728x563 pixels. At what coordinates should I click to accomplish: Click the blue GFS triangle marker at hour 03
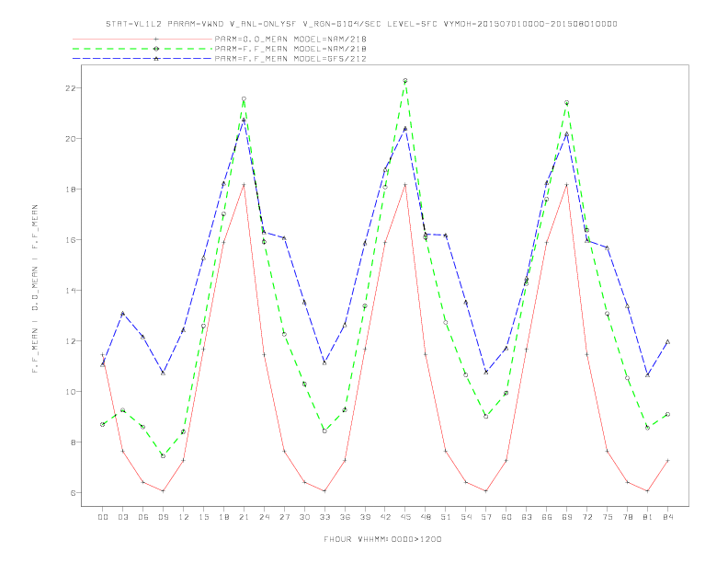[x=122, y=314]
